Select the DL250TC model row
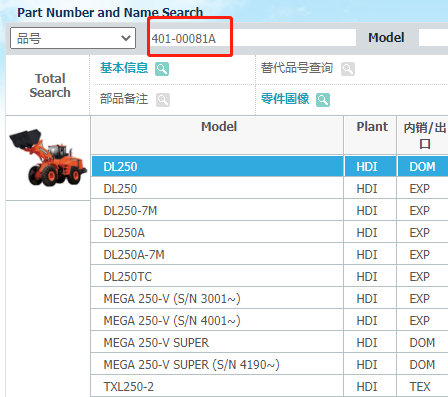This screenshot has width=448, height=397. point(269,276)
